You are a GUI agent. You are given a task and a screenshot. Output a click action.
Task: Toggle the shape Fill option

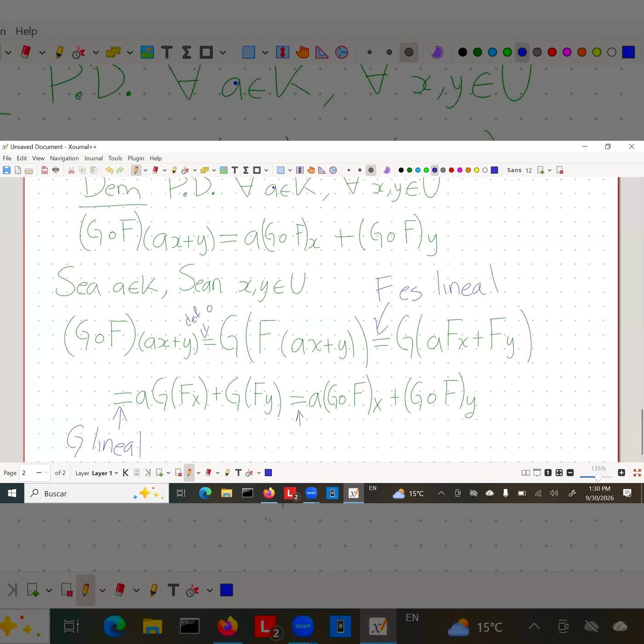[387, 170]
